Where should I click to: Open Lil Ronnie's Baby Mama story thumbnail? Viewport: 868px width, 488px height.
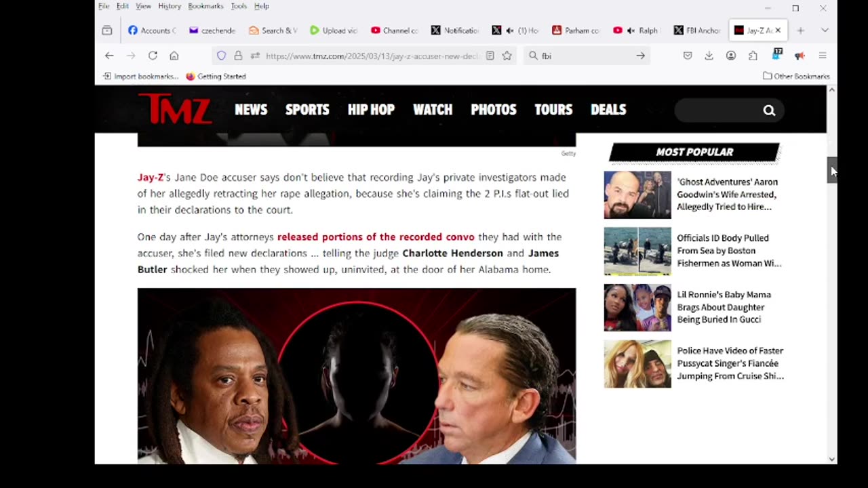(x=637, y=308)
